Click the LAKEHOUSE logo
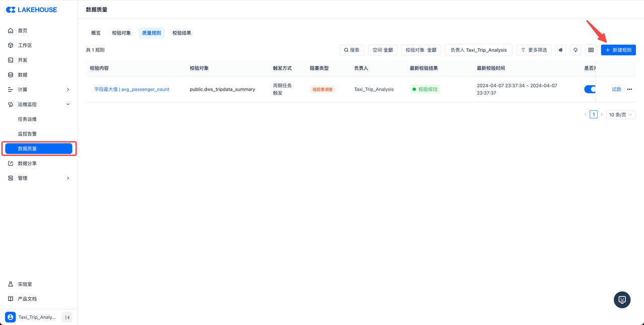This screenshot has width=644, height=325. tap(31, 10)
